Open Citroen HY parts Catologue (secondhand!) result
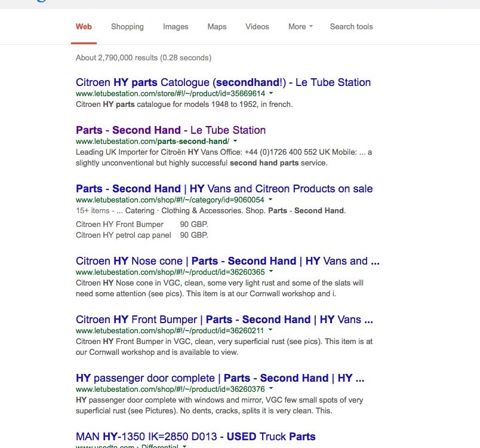The width and height of the screenshot is (480, 448). pyautogui.click(x=223, y=82)
